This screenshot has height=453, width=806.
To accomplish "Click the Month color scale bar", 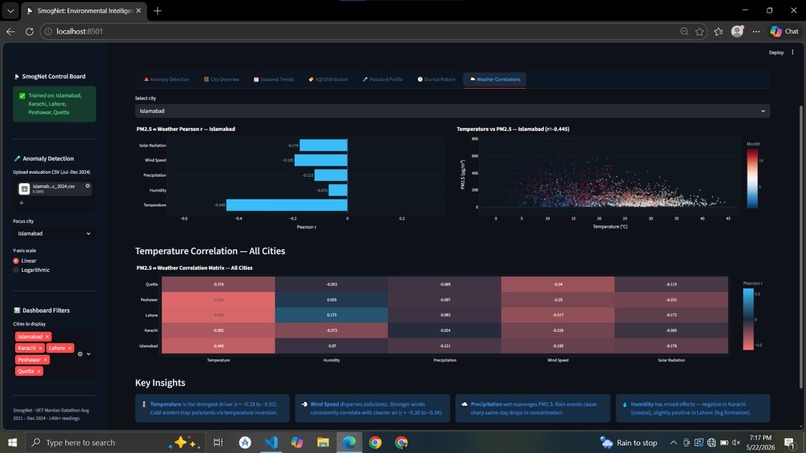I will 752,178.
